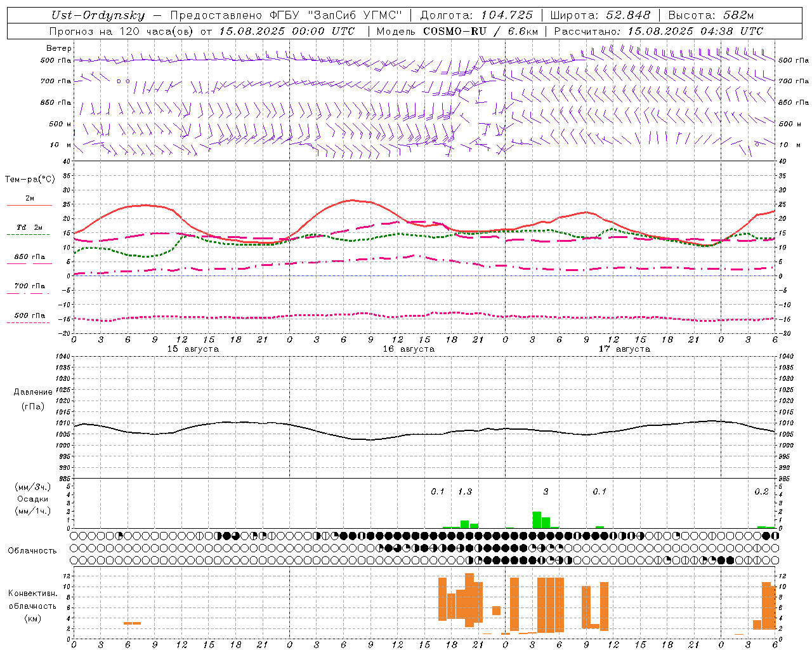
Task: Click the solid red '2м' legend line
Action: coord(29,205)
